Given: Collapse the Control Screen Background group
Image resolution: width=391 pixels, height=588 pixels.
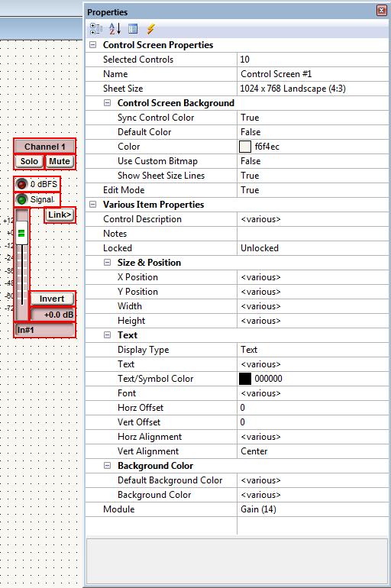Looking at the screenshot, I should 107,103.
